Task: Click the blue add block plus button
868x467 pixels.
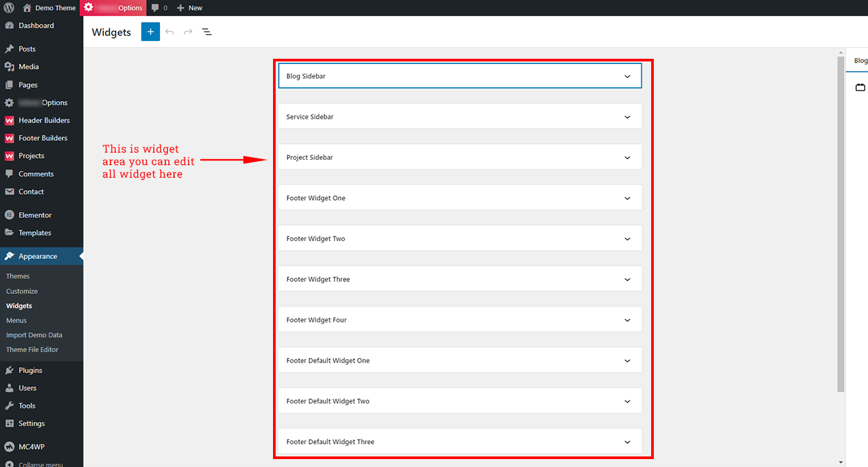Action: (150, 32)
